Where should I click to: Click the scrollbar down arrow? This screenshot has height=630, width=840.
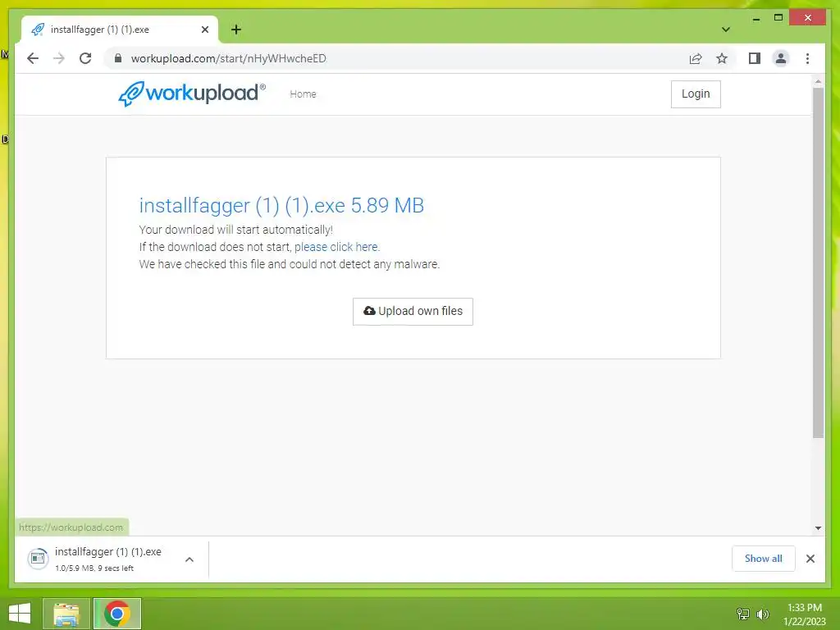(x=818, y=527)
